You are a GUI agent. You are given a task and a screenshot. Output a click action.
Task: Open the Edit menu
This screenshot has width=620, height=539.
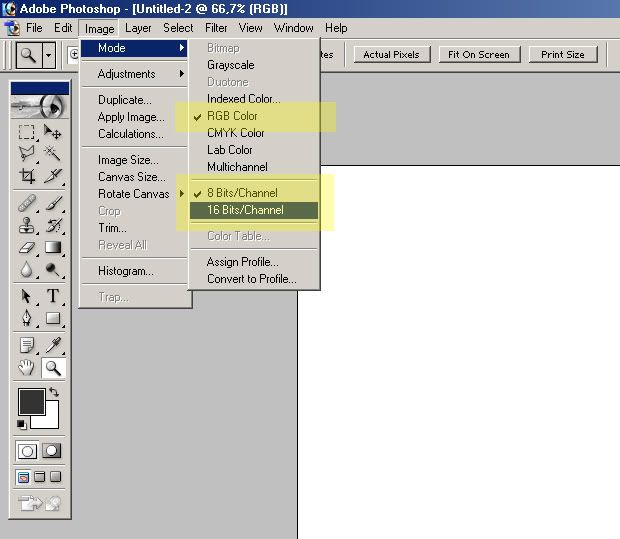click(63, 28)
